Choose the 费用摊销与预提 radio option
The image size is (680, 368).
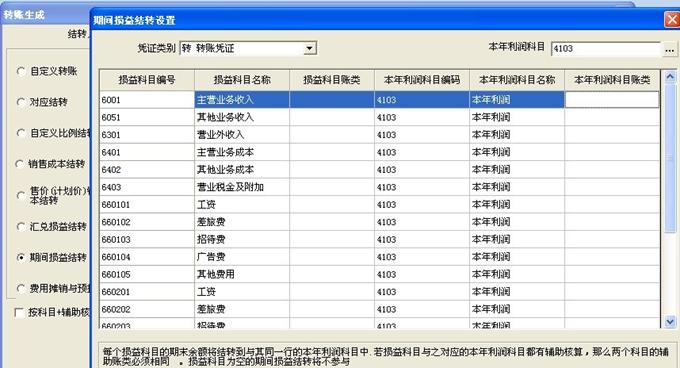(21, 288)
